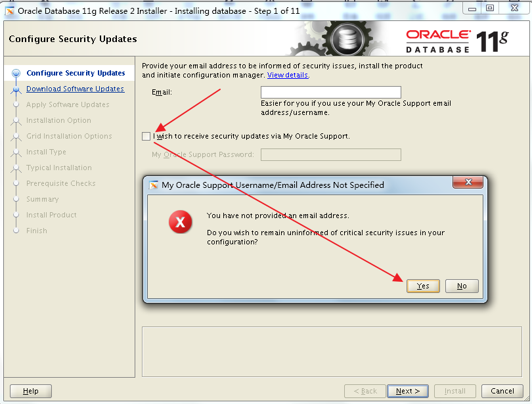Tick the receive security updates checkbox
This screenshot has height=404, width=532.
tap(146, 137)
